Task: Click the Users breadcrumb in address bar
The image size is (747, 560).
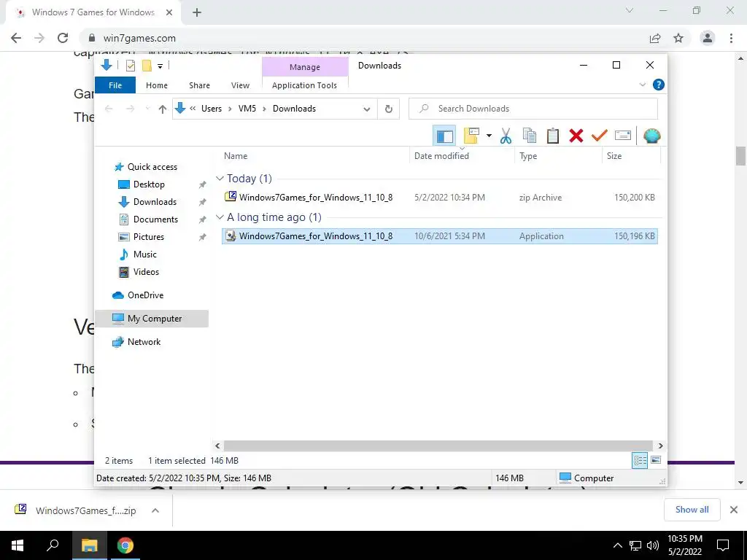Action: pyautogui.click(x=211, y=109)
